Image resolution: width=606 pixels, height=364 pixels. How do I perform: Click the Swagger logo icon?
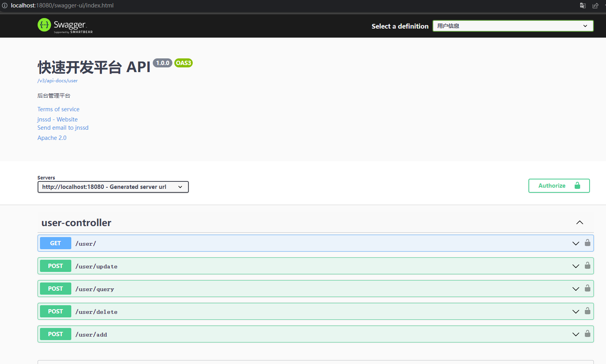[44, 25]
